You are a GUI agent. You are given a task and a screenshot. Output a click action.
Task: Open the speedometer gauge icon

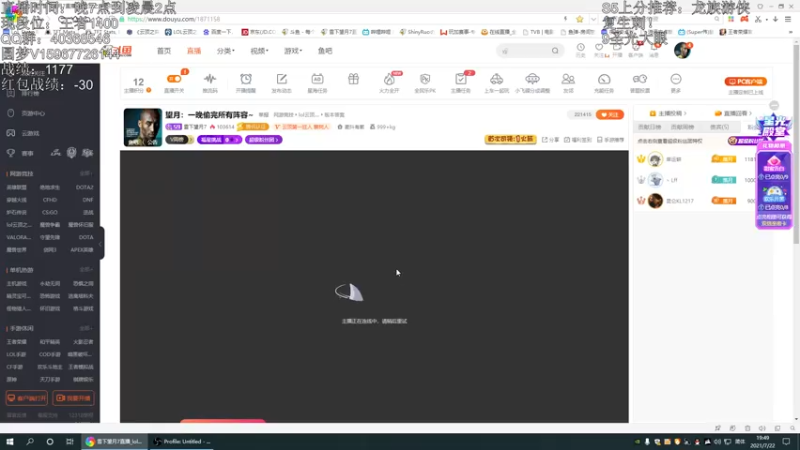tap(604, 79)
